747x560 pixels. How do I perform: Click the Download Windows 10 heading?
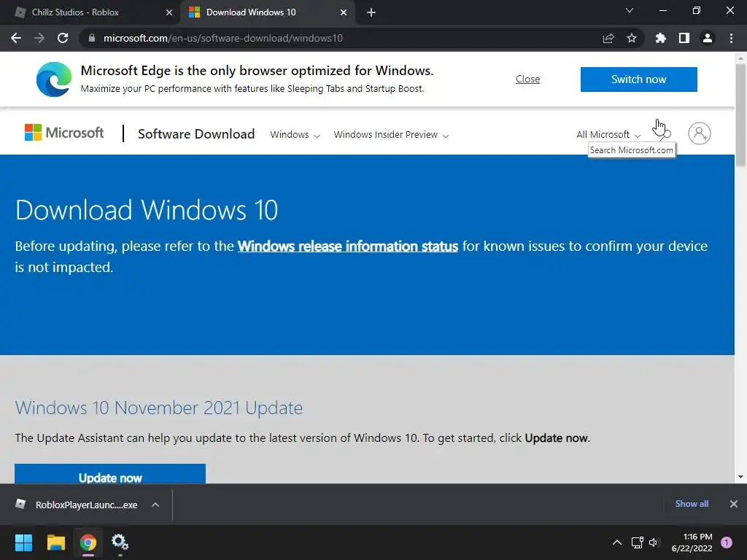(146, 210)
